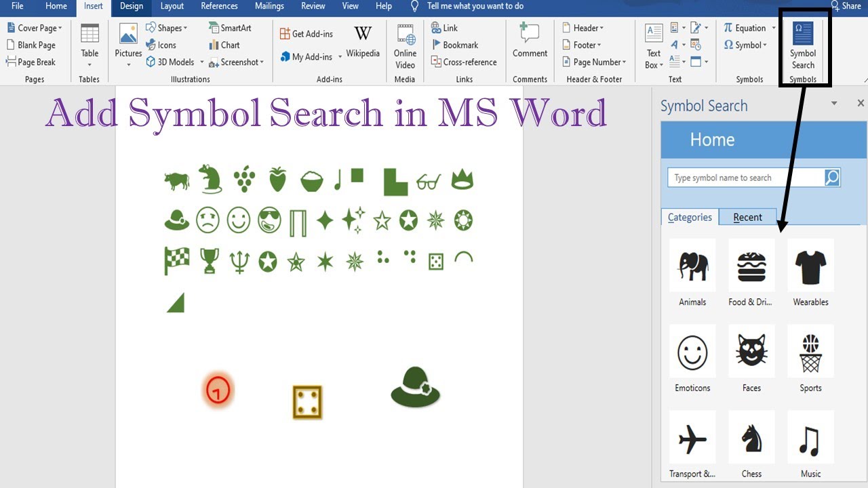Screen dimensions: 868x488
Task: Click Home header in Symbol Search pane
Action: coord(712,140)
